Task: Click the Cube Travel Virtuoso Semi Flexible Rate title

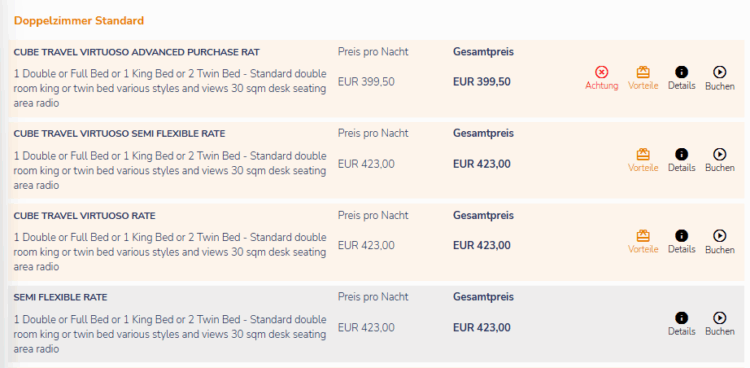Action: click(119, 134)
